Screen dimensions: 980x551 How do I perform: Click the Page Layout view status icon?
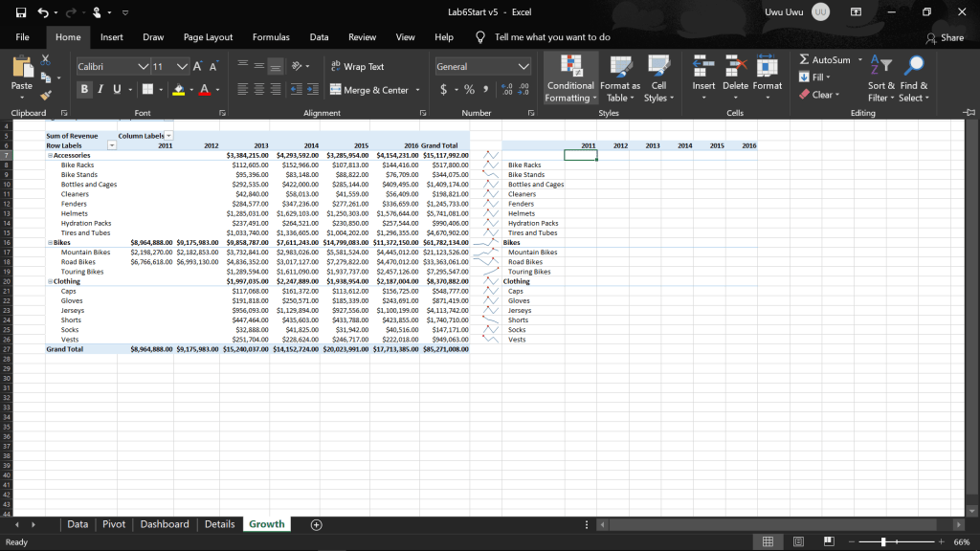[798, 541]
